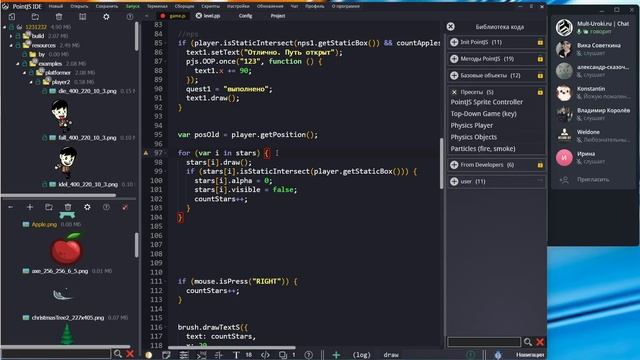Click the code tag icon in status bar
The width and height of the screenshot is (640, 360).
(x=265, y=355)
